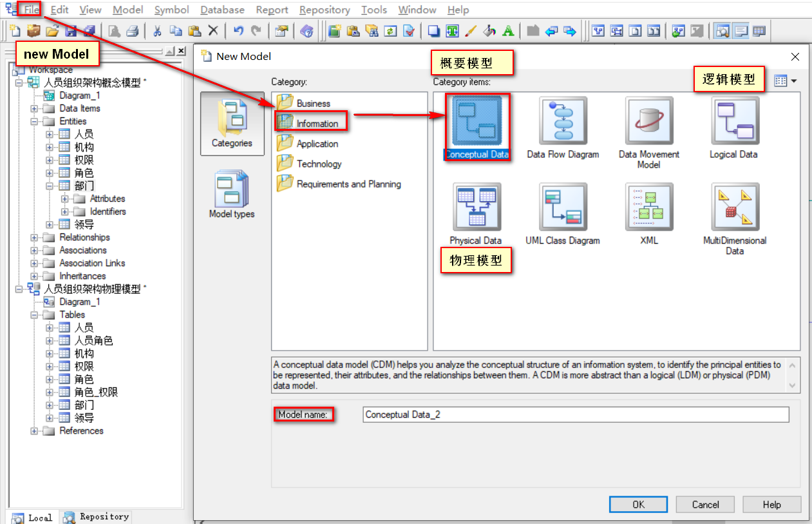Click the Cut icon on the toolbar
Screen dimensions: 812x524
[157, 30]
